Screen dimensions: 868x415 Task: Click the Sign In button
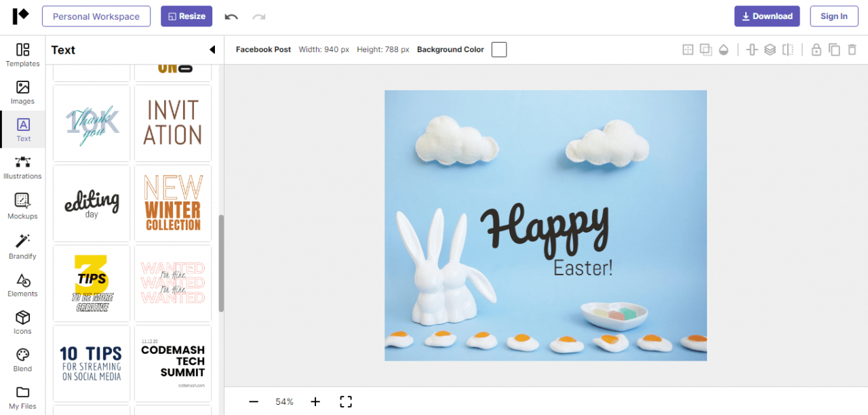pos(833,16)
